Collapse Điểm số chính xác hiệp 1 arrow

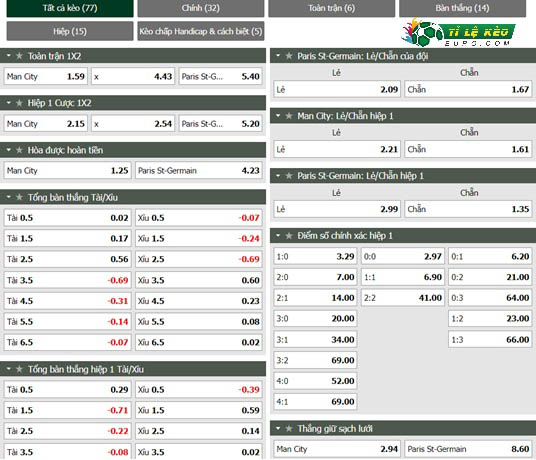point(278,235)
